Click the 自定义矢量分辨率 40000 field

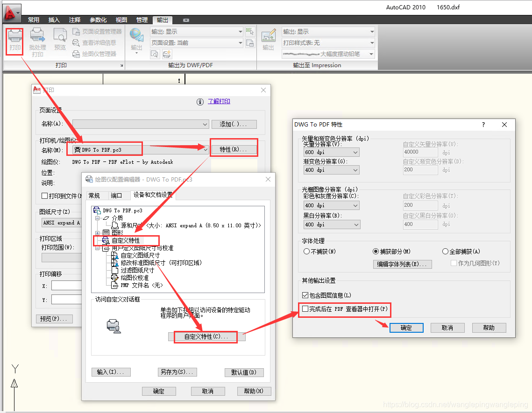[420, 152]
